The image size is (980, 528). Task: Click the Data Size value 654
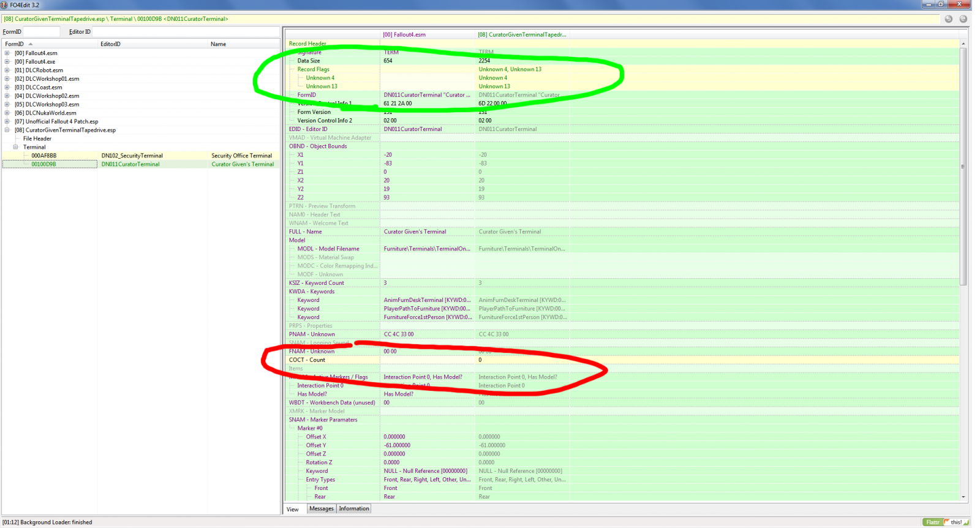tap(388, 61)
